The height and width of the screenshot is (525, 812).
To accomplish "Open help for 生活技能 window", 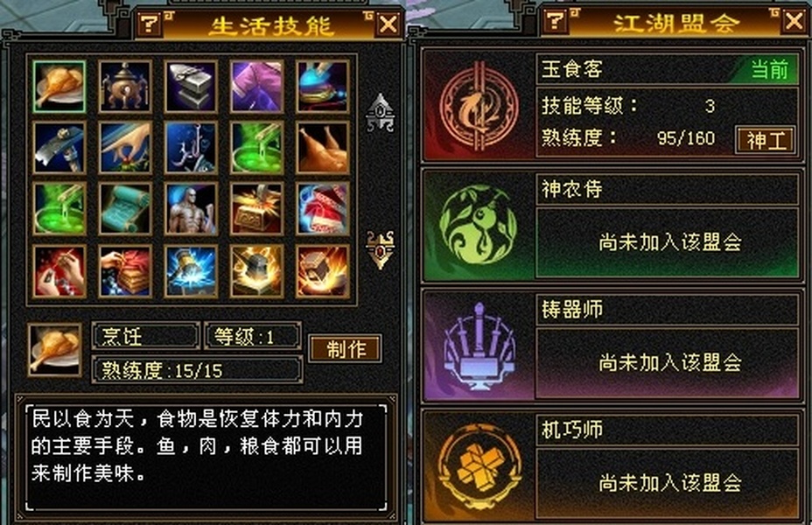I will (x=149, y=24).
